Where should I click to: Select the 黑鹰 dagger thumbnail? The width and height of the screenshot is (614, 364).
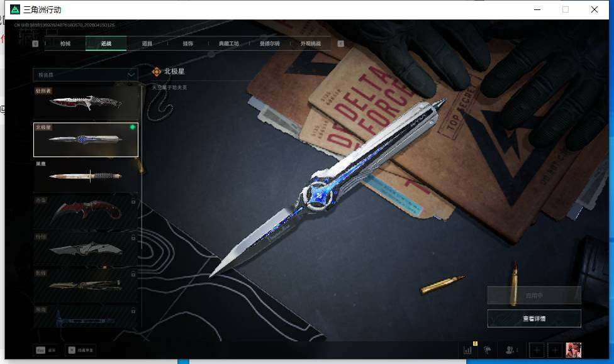[86, 176]
